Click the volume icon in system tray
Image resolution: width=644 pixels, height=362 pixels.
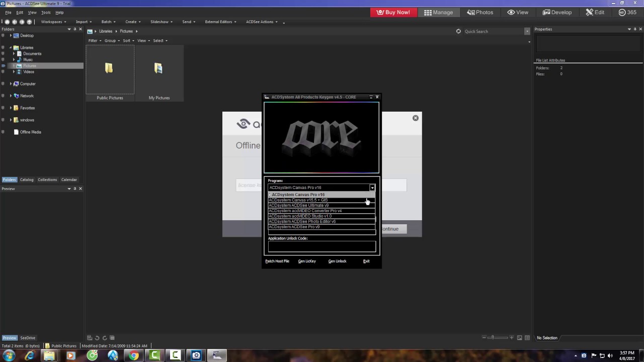(610, 355)
